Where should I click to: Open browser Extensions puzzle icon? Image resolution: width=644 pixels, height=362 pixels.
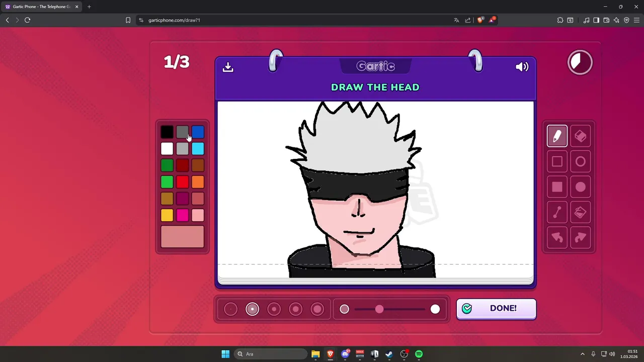(560, 20)
